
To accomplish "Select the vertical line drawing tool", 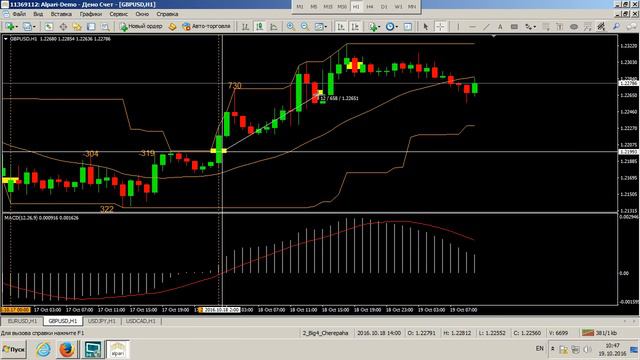I will (x=458, y=27).
